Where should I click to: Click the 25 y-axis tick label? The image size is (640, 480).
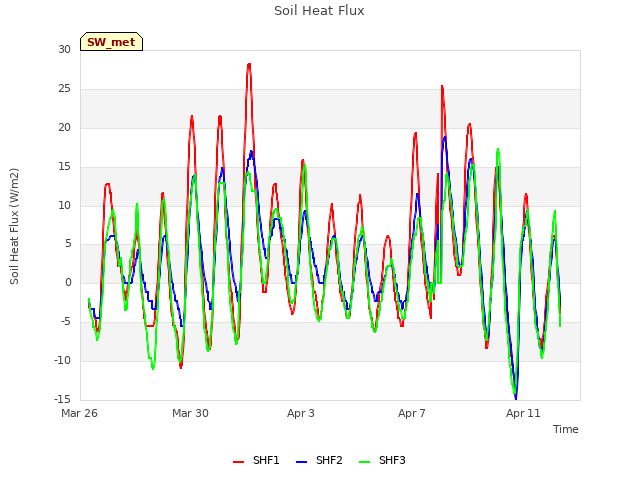tap(64, 89)
